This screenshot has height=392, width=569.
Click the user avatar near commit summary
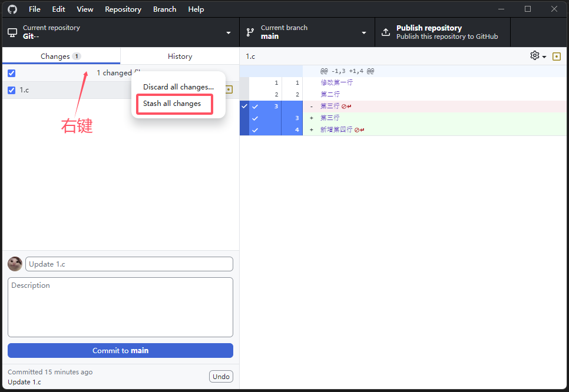[x=15, y=264]
